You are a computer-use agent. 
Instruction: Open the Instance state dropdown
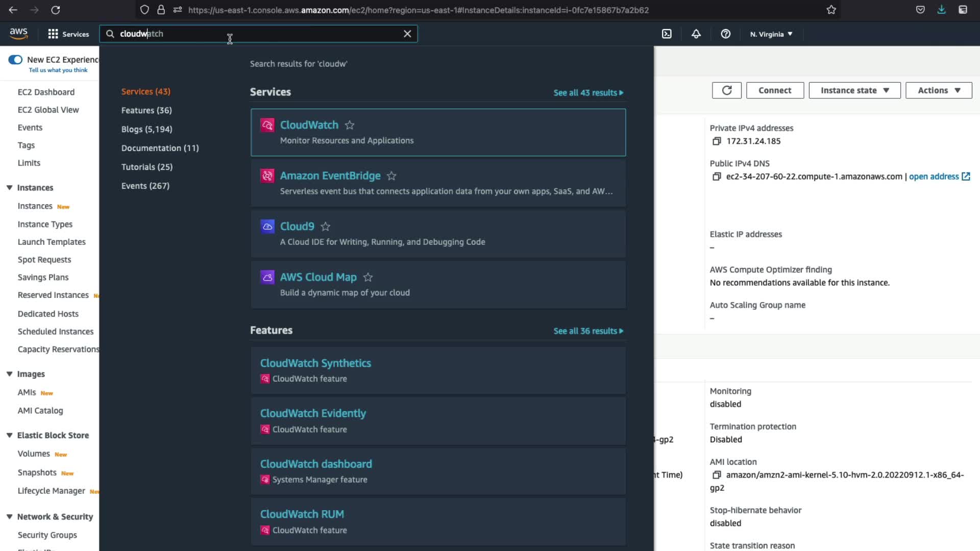[x=854, y=90]
